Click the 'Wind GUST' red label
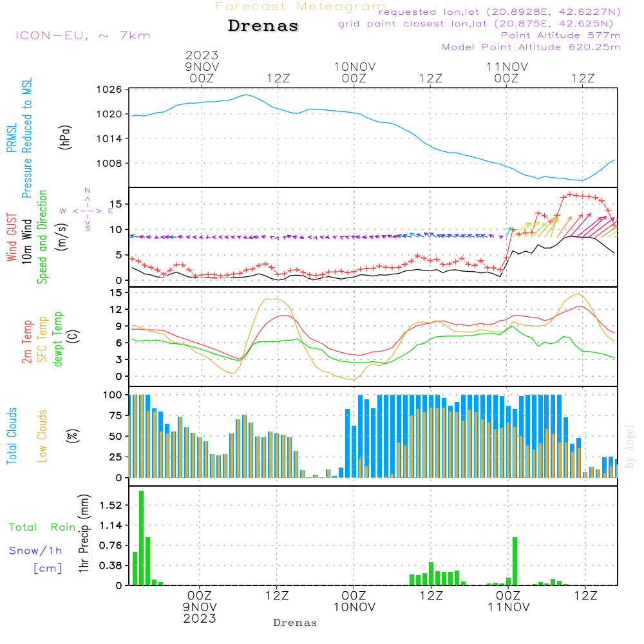 pos(12,237)
